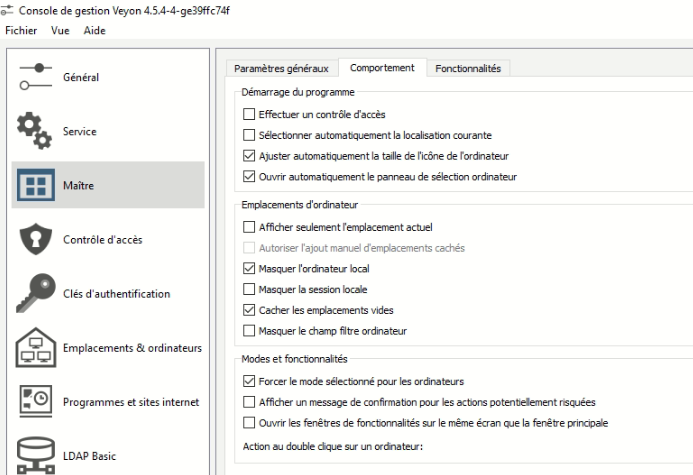
Task: Check Afficher seulement l'emplacement actuel
Action: [249, 227]
